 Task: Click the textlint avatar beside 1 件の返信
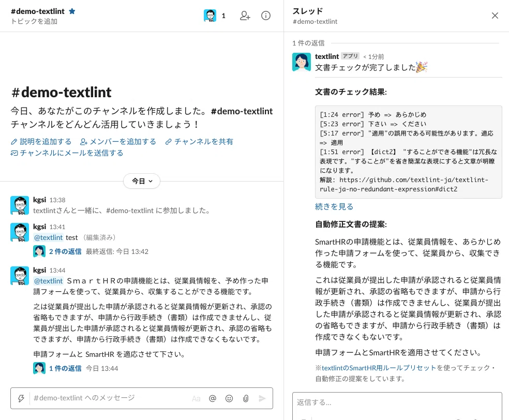39,368
